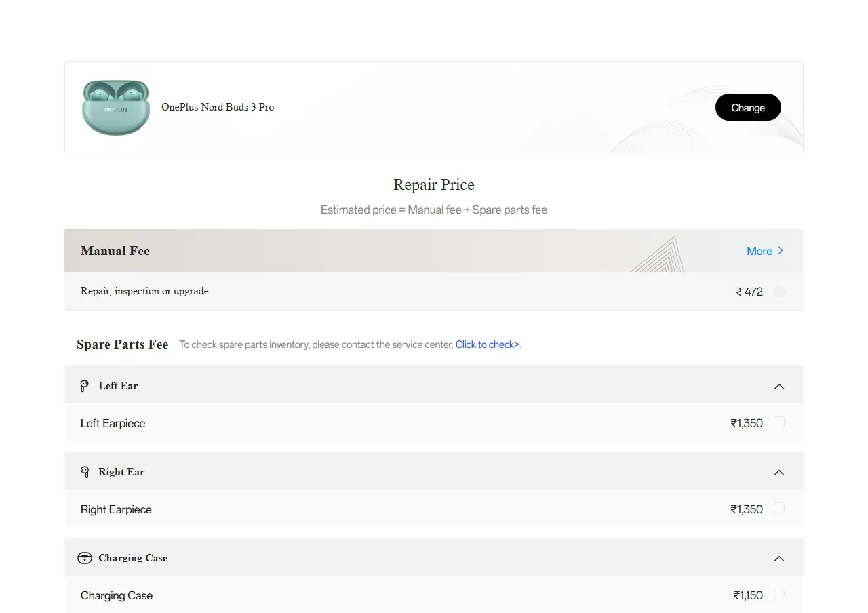868x613 pixels.
Task: Collapse the Right Ear section
Action: (779, 473)
